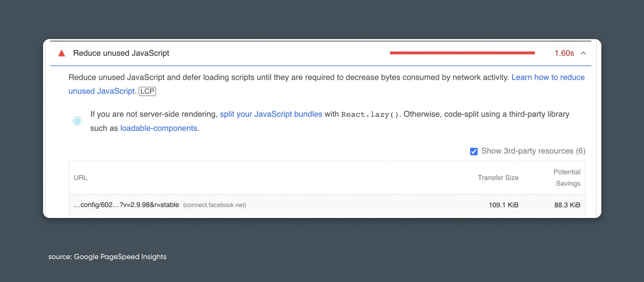Click the LCP metric badge
Image resolution: width=644 pixels, height=282 pixels.
[147, 91]
